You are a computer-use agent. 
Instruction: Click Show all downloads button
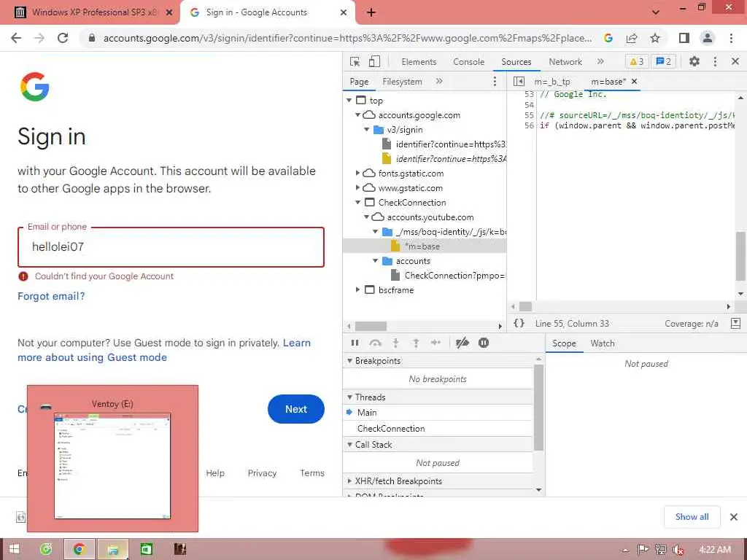tap(692, 517)
